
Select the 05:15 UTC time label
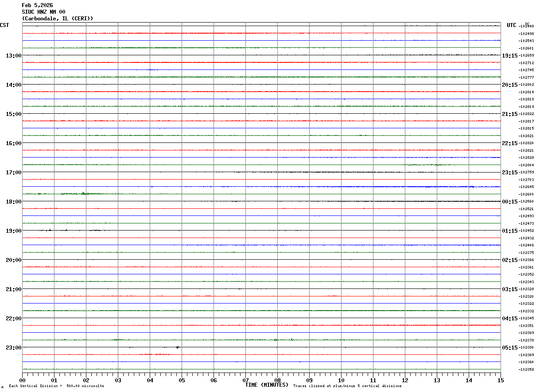(509, 347)
